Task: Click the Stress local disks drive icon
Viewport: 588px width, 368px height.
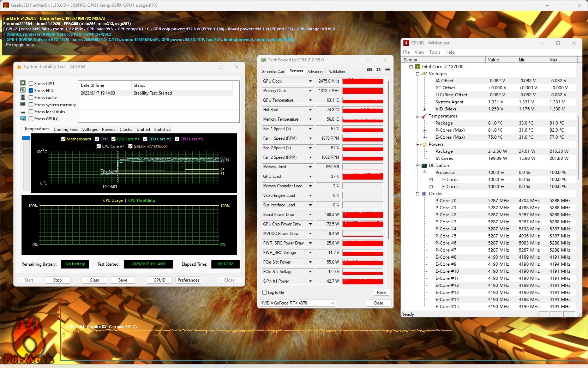Action: coord(23,112)
